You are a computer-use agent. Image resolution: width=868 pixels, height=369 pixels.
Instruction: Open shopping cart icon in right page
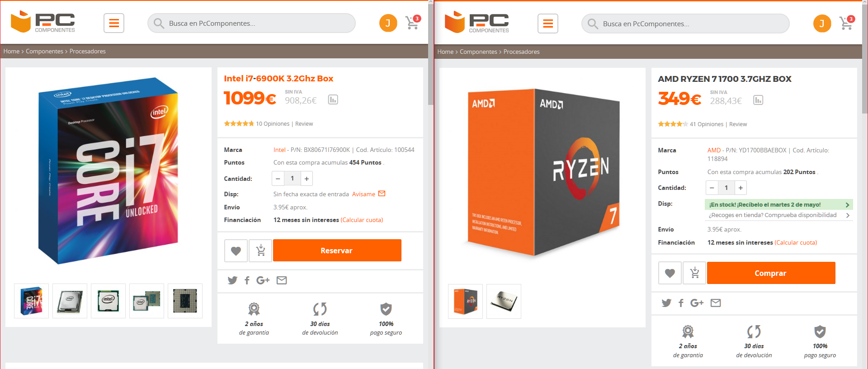pos(846,23)
